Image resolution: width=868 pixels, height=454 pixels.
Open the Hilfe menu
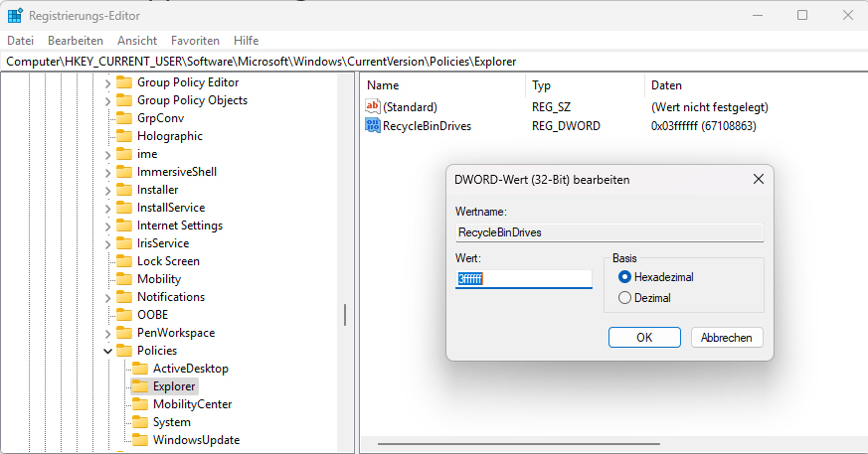(246, 41)
